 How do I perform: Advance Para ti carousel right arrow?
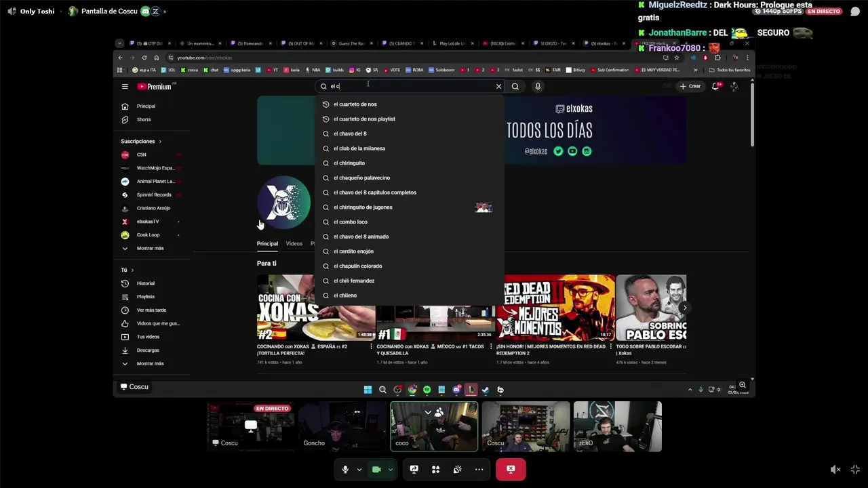pyautogui.click(x=684, y=308)
